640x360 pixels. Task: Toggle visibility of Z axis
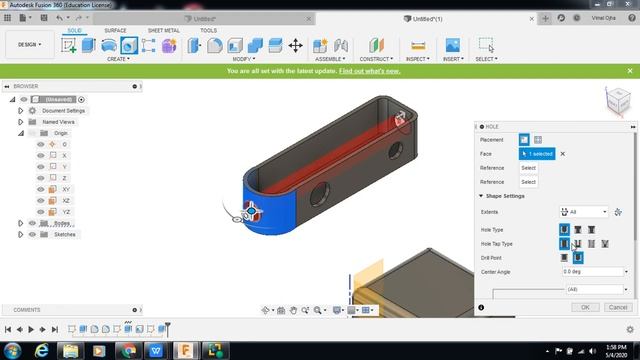[40, 178]
